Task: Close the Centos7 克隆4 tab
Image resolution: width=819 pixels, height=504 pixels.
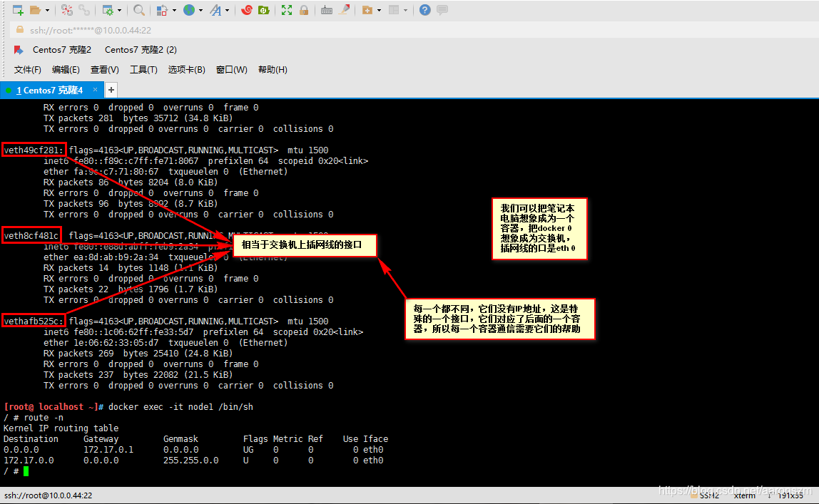Action: tap(95, 90)
